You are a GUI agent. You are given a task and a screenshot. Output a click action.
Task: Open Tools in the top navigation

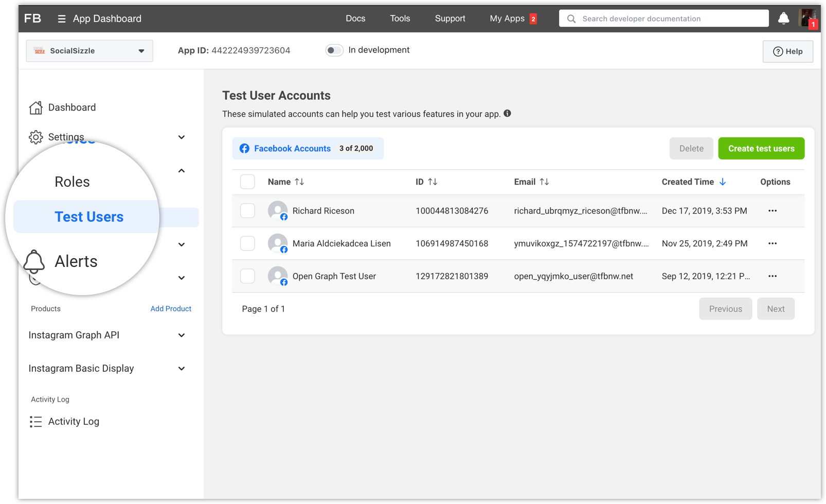400,19
